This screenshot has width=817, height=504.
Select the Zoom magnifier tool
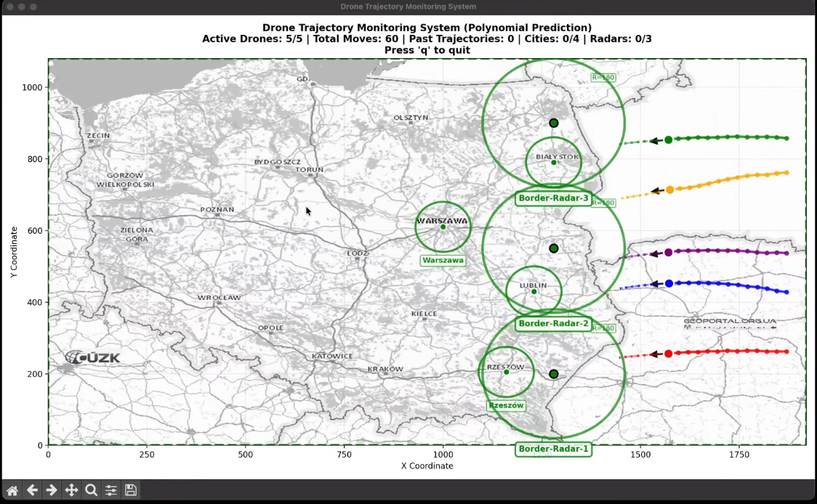[x=91, y=490]
